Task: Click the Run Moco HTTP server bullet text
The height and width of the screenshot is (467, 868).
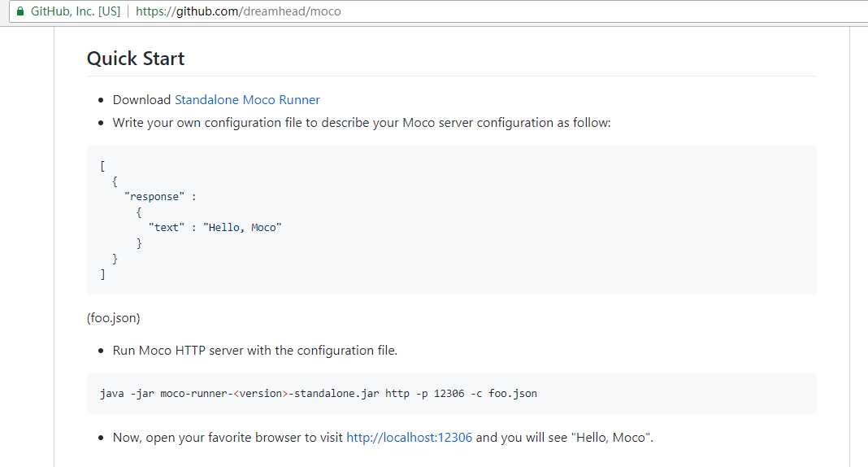Action: tap(255, 351)
